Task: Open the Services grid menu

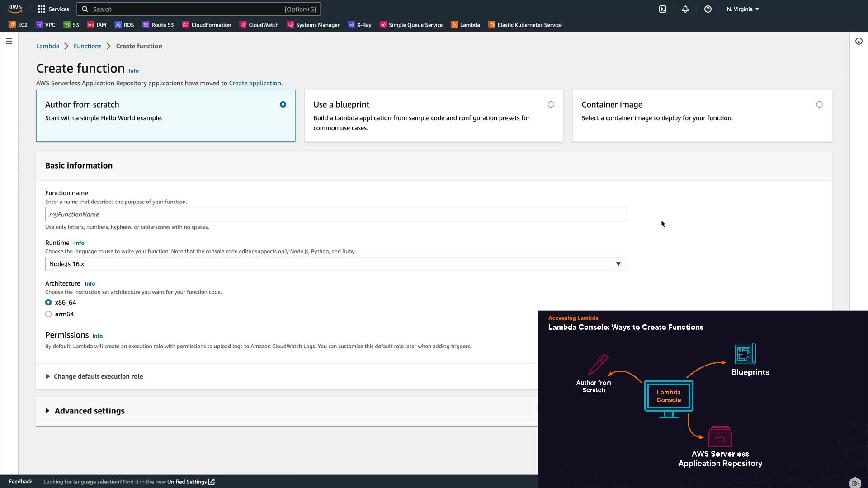Action: coord(53,9)
